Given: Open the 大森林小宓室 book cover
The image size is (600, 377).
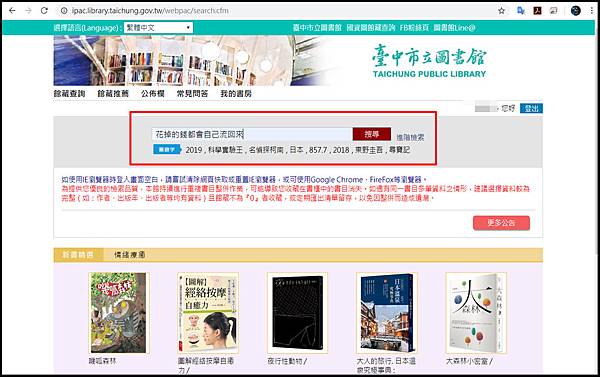Looking at the screenshot, I should 476,313.
